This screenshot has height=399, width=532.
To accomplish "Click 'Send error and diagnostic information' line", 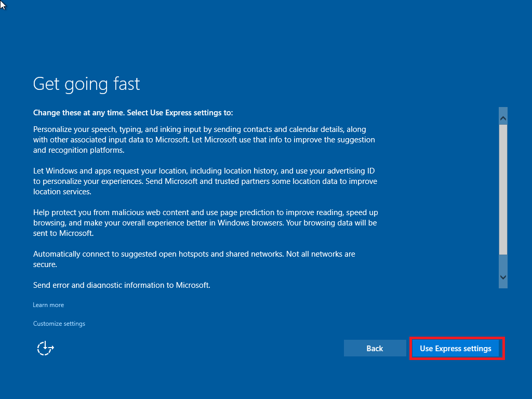I will (122, 285).
